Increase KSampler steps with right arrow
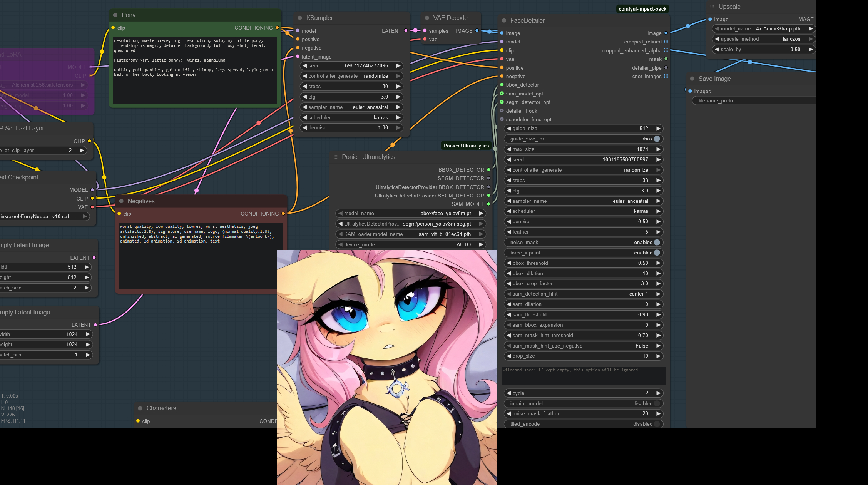 (x=398, y=87)
